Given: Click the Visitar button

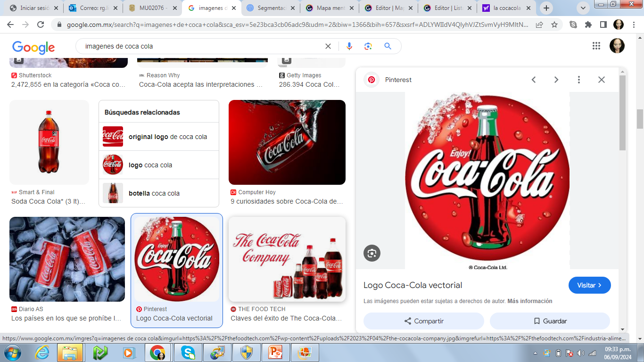Looking at the screenshot, I should [590, 285].
